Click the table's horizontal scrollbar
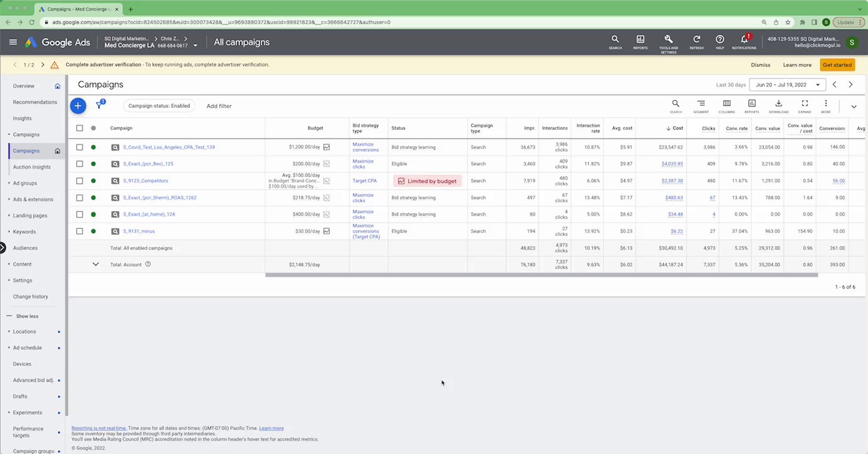 click(542, 275)
